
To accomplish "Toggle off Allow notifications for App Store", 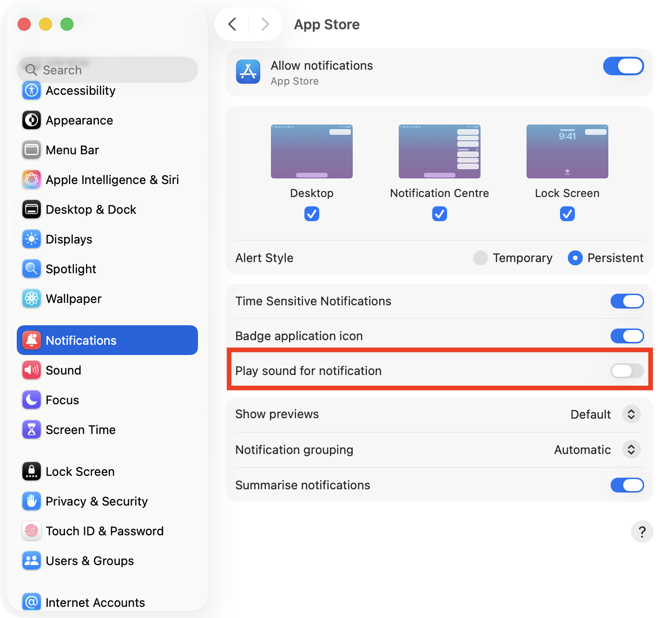I will tap(623, 66).
